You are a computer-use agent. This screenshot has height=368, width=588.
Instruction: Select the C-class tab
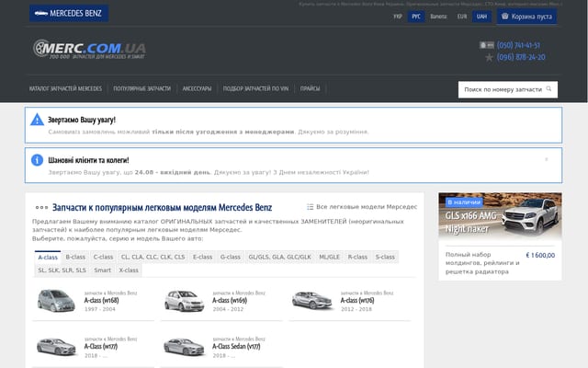coord(103,257)
